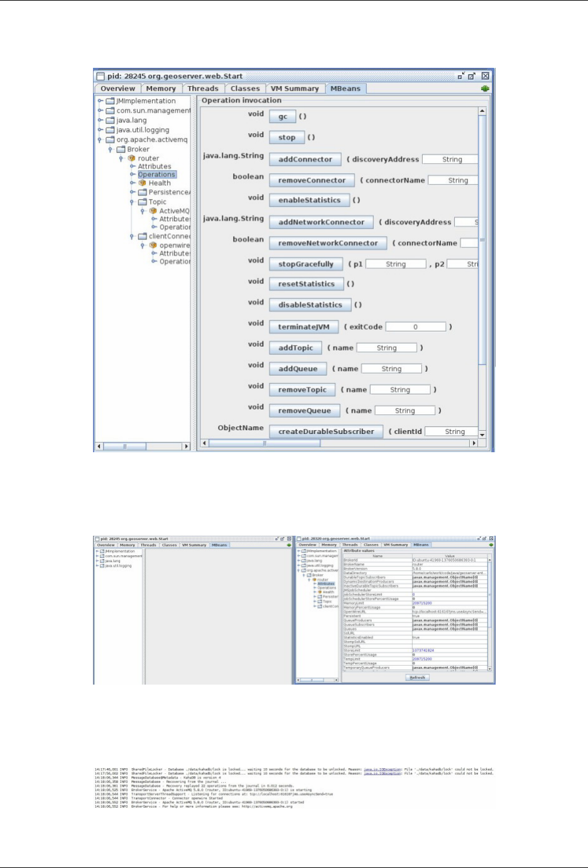Click the addNetworkConnector button
Screen dimensions: 588x868
pyautogui.click(x=322, y=222)
